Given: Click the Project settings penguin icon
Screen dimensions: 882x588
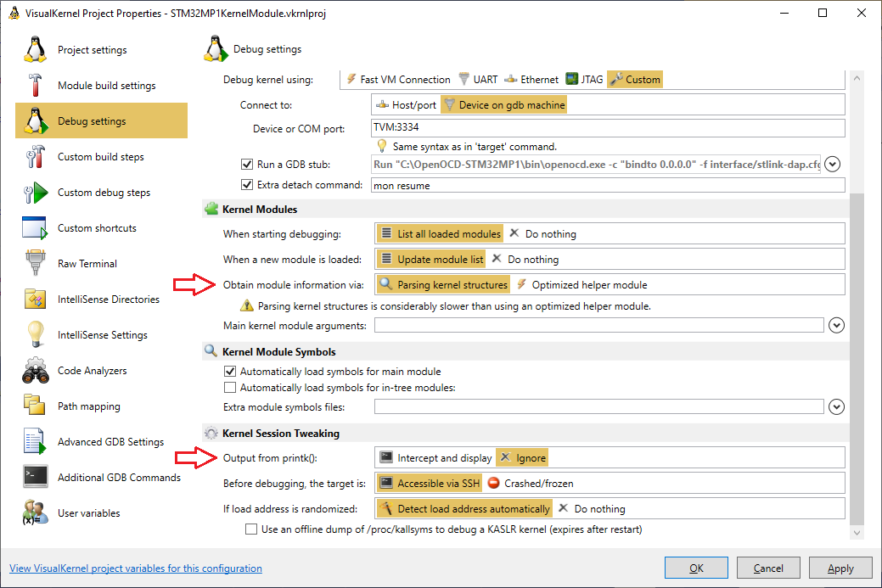Looking at the screenshot, I should 35,49.
